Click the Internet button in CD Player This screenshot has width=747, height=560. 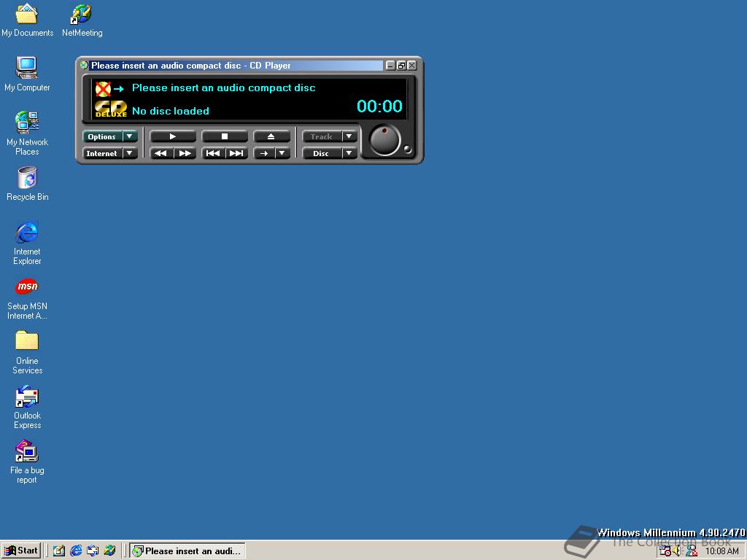point(102,153)
